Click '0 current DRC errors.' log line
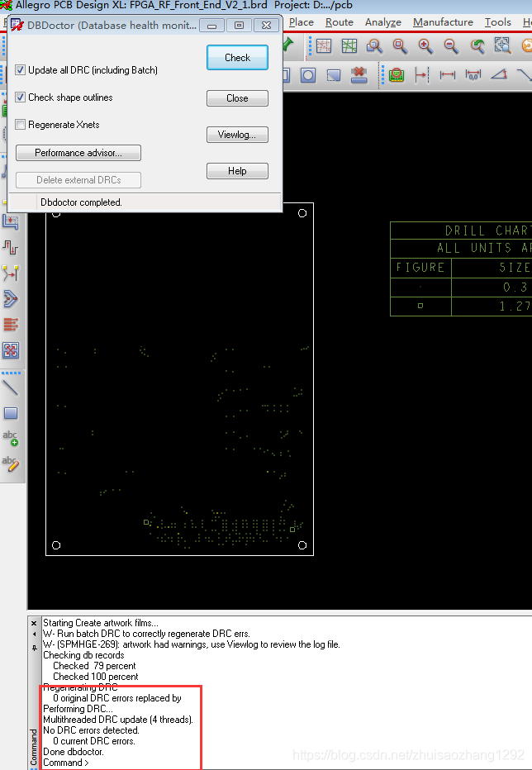This screenshot has height=770, width=532. (94, 741)
